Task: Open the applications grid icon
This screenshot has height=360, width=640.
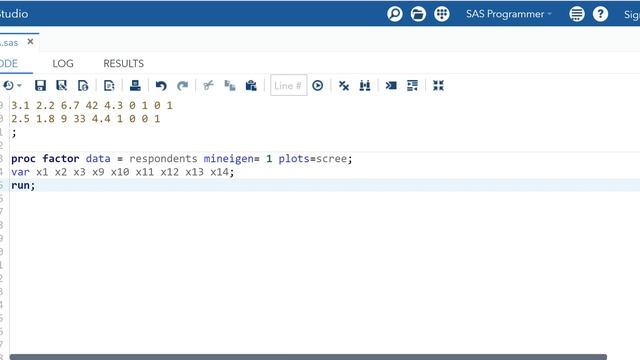Action: (442, 14)
